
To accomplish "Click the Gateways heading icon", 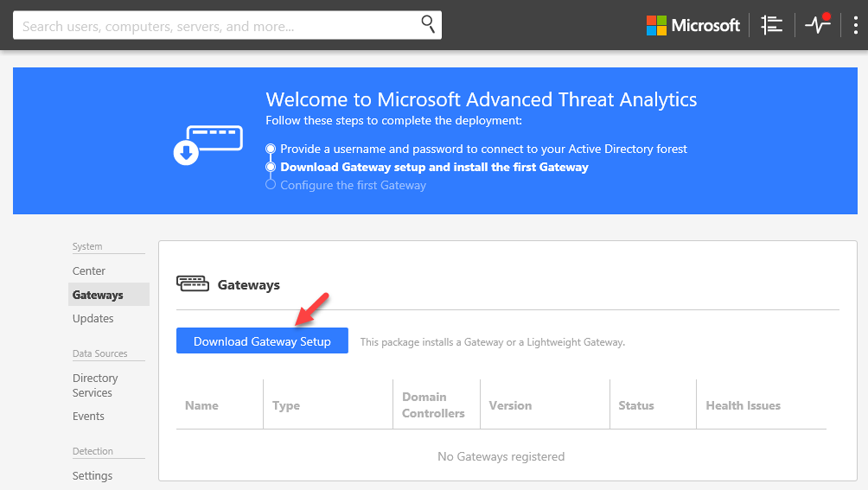I will click(x=193, y=283).
